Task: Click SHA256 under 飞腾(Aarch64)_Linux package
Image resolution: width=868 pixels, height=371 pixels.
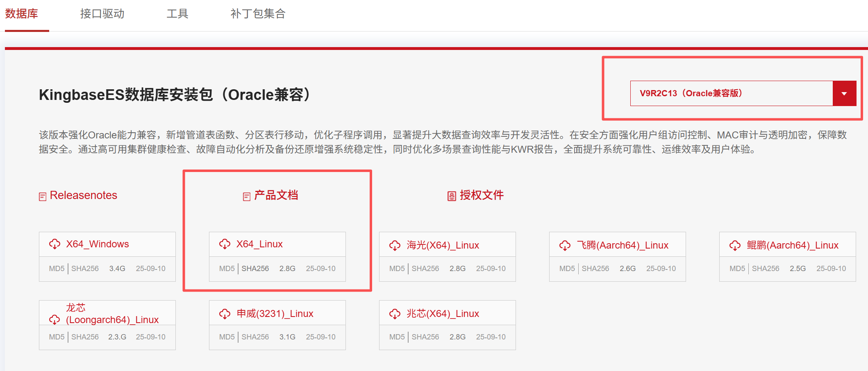Action: [595, 269]
